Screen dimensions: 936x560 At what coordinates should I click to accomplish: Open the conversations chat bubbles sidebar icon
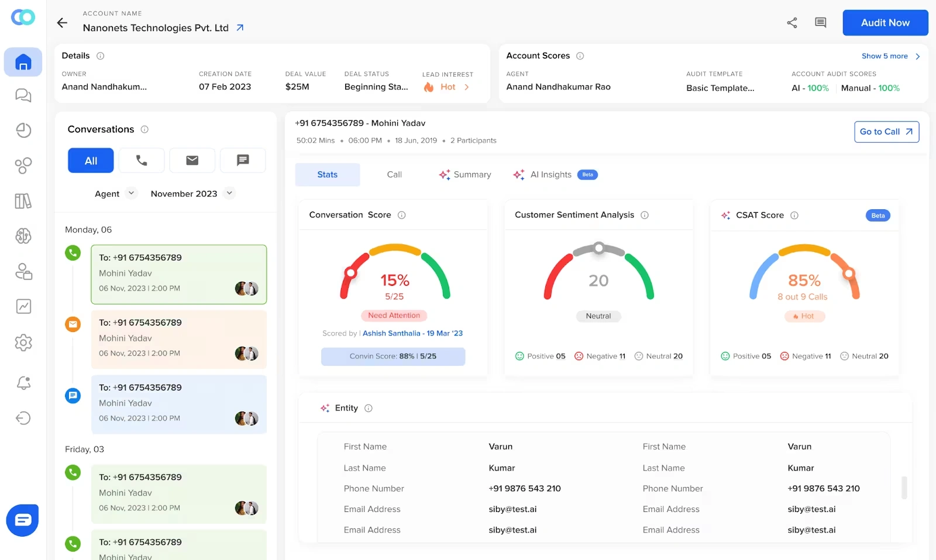click(x=23, y=95)
